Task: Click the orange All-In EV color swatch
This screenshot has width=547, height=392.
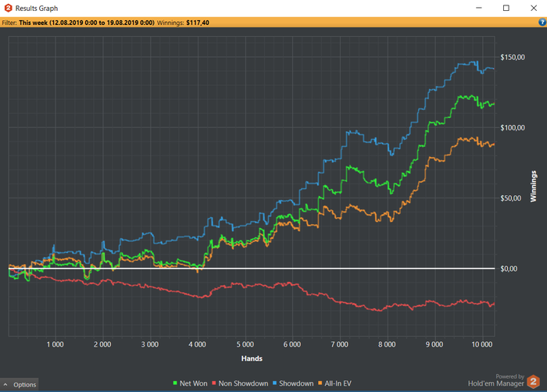Action: tap(320, 383)
